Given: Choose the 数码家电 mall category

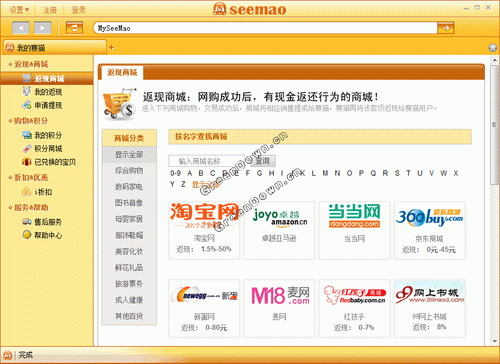Looking at the screenshot, I should point(129,187).
